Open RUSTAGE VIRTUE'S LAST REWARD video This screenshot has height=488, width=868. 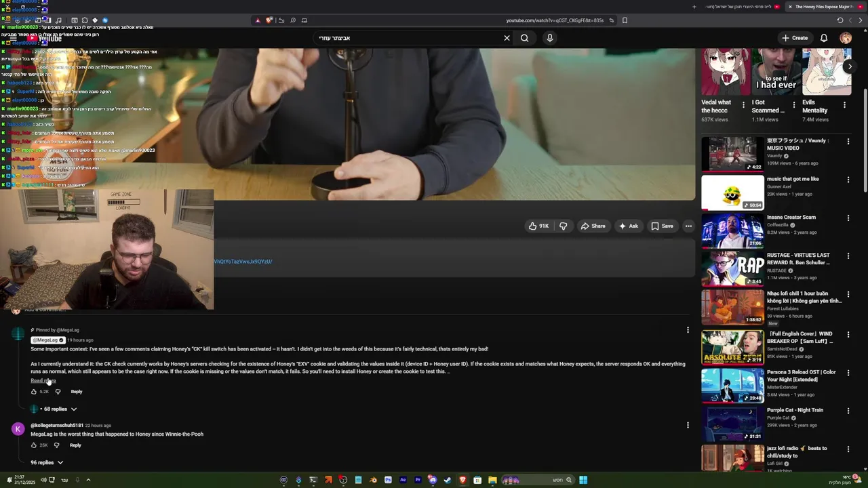click(732, 268)
